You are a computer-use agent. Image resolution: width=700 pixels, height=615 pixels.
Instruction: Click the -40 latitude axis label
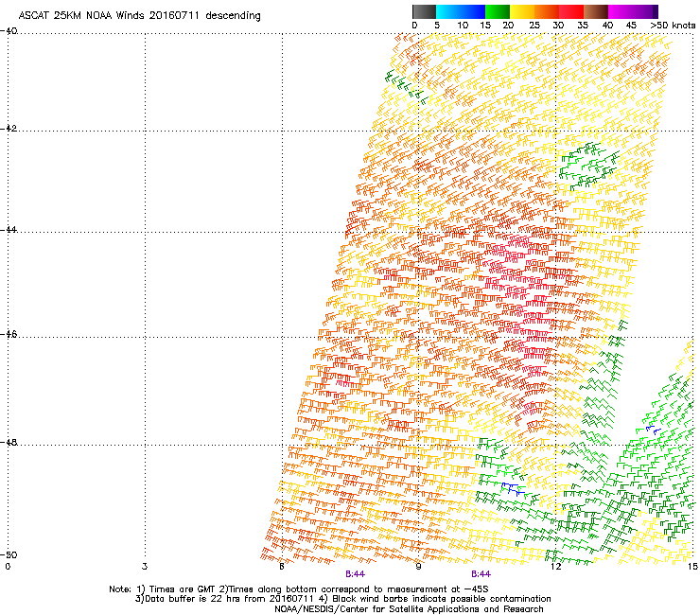pos(9,31)
